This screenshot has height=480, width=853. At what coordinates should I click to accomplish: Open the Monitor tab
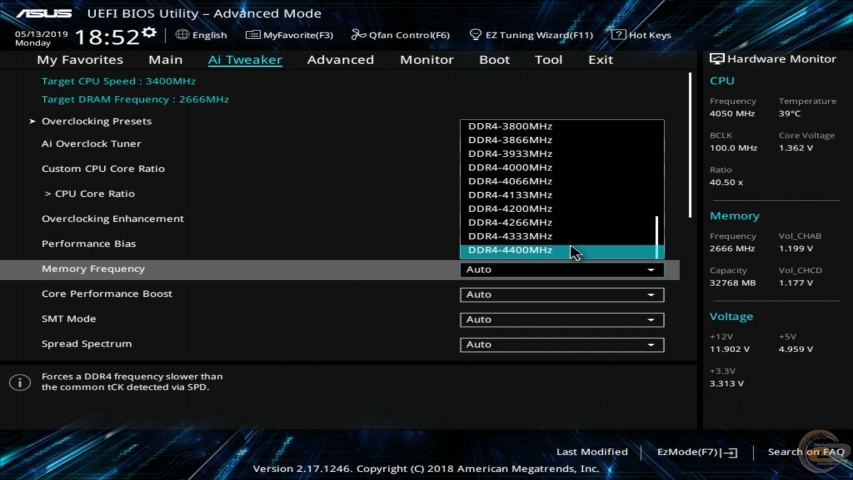tap(426, 59)
